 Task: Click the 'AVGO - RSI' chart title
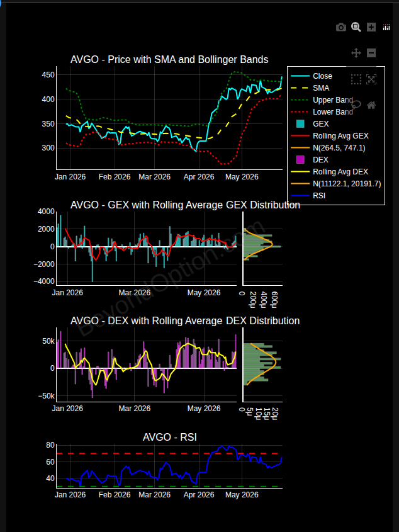[170, 437]
